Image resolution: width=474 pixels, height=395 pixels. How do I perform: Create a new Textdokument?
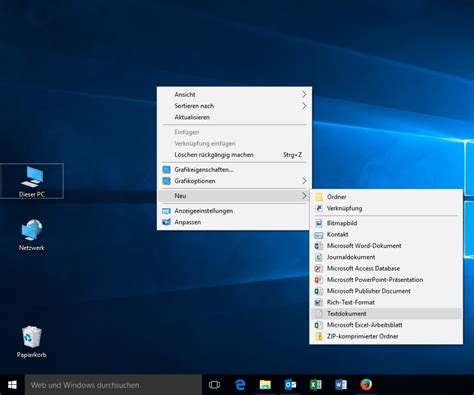[386, 314]
